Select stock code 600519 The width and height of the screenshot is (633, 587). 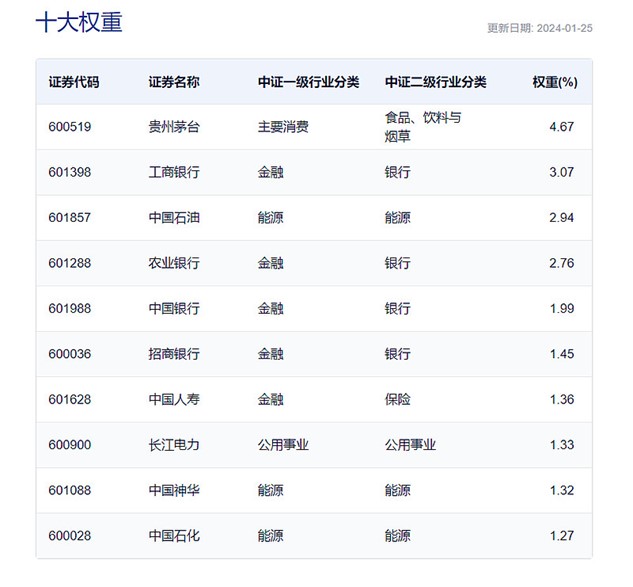[70, 127]
